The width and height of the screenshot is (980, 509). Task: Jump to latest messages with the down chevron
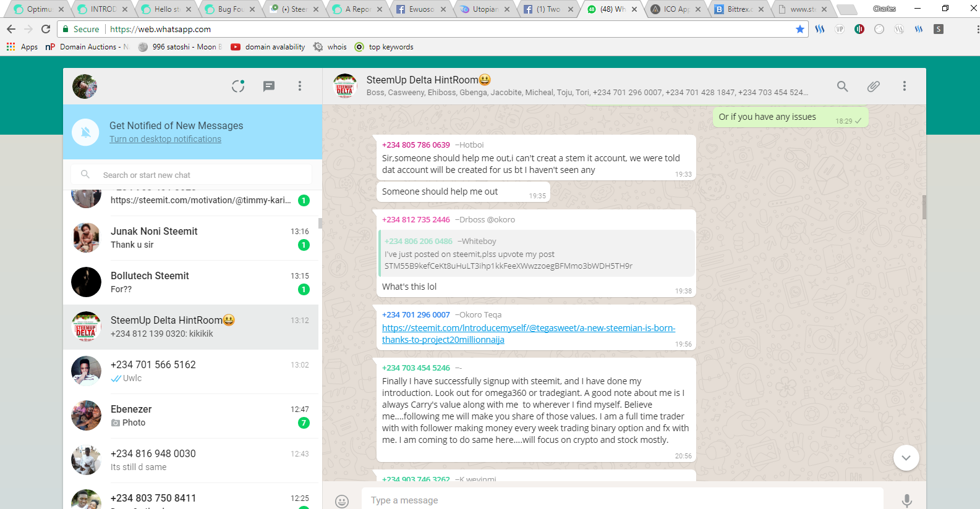[x=906, y=458]
